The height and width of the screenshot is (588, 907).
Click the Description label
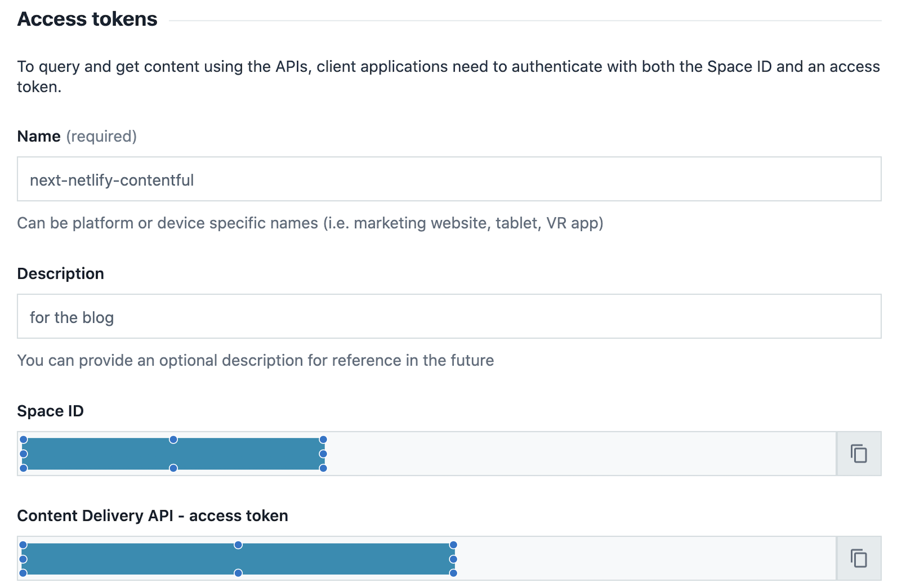click(60, 273)
